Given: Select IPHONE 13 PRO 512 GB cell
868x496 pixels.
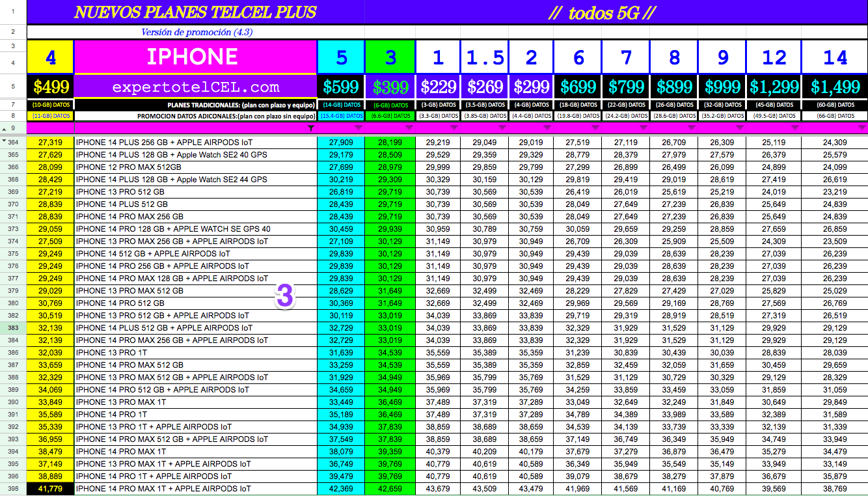Looking at the screenshot, I should [x=196, y=192].
